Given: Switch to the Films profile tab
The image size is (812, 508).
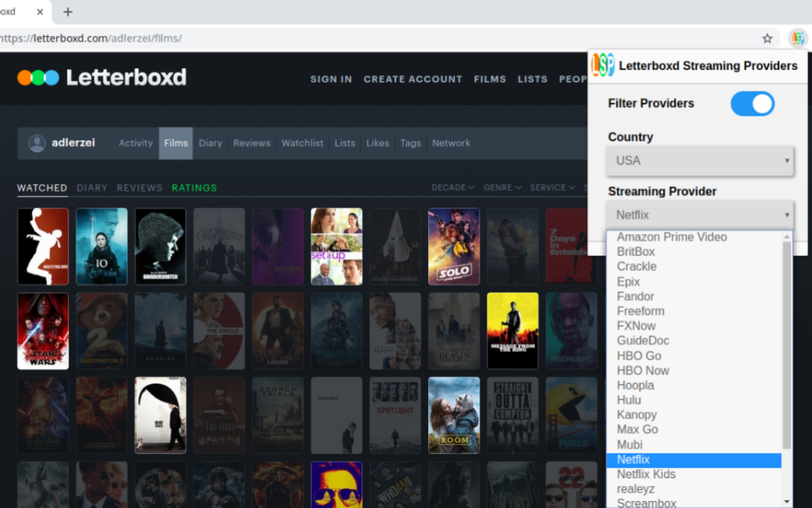Looking at the screenshot, I should [176, 144].
